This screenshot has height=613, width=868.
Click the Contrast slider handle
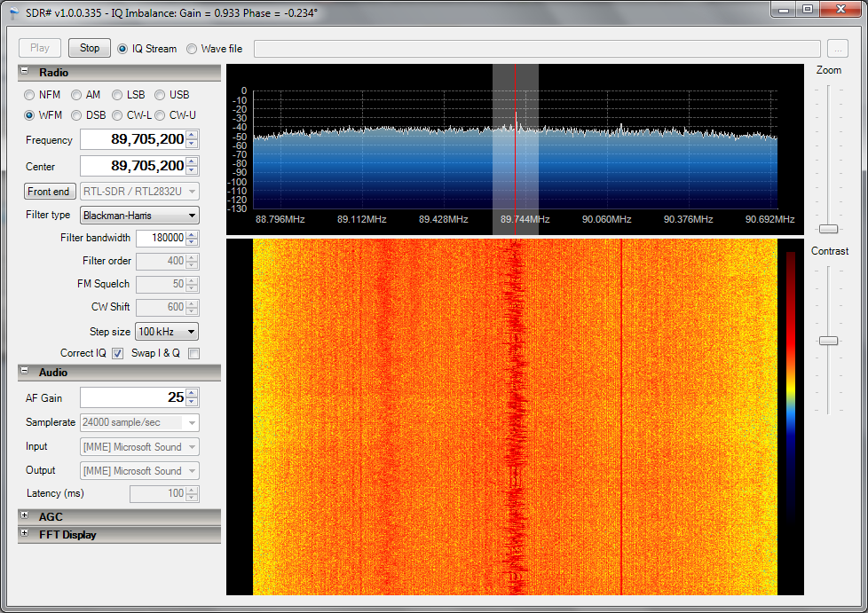(828, 341)
